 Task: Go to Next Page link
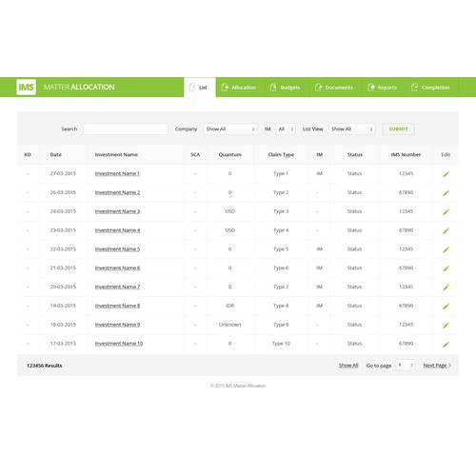[435, 366]
